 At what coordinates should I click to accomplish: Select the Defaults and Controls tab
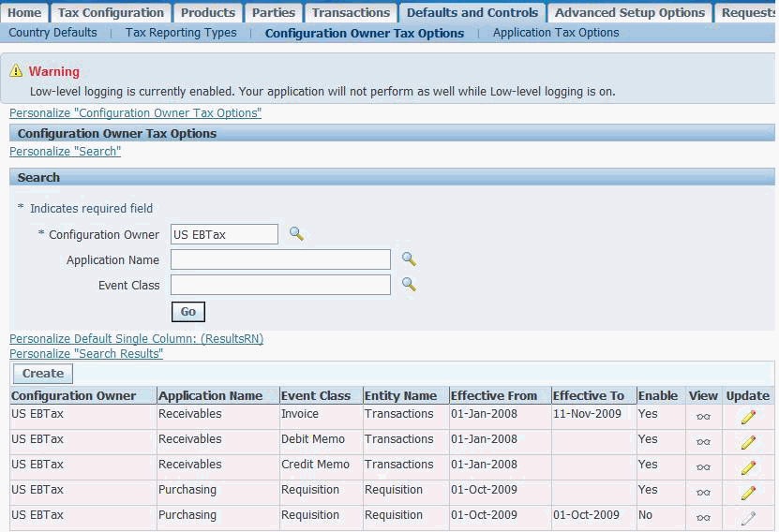472,12
